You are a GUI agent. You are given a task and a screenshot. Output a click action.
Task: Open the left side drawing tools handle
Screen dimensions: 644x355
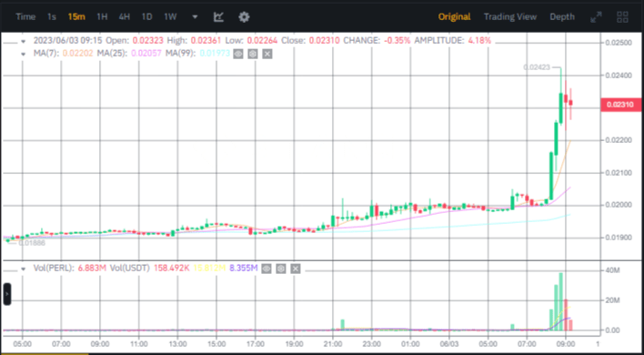click(7, 294)
